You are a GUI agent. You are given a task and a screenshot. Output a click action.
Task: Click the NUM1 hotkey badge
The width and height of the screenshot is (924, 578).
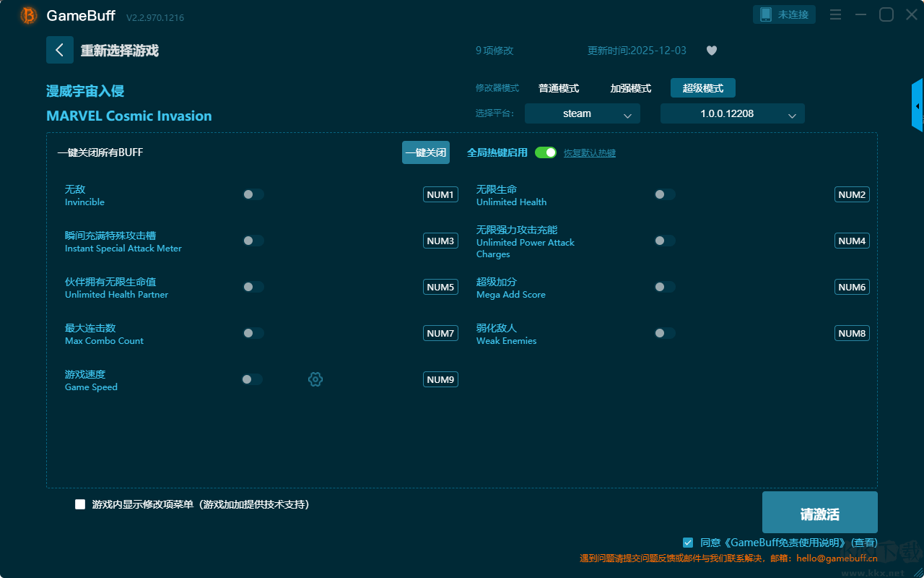coord(440,194)
